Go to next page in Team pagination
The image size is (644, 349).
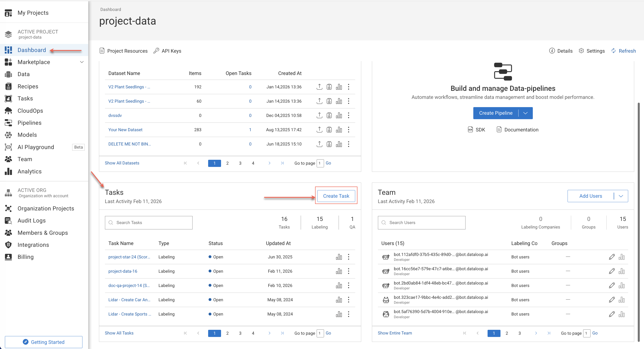[536, 333]
